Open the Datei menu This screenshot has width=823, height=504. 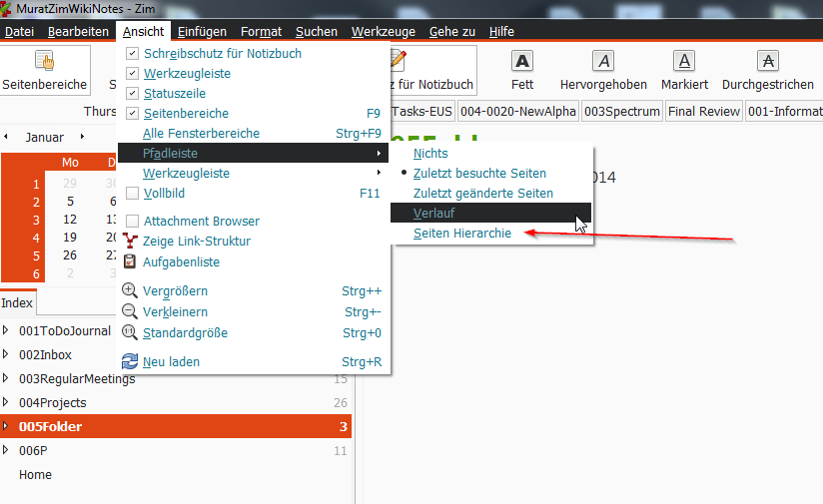(19, 32)
